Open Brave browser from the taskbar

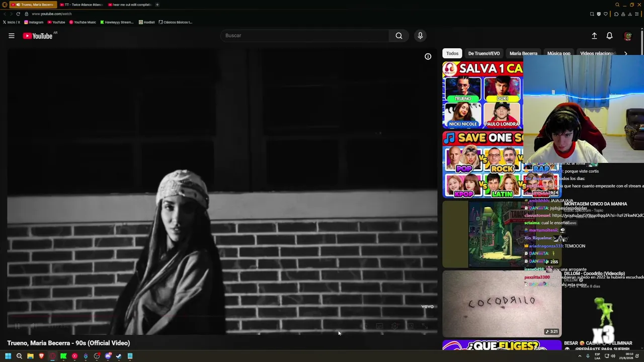(x=41, y=356)
